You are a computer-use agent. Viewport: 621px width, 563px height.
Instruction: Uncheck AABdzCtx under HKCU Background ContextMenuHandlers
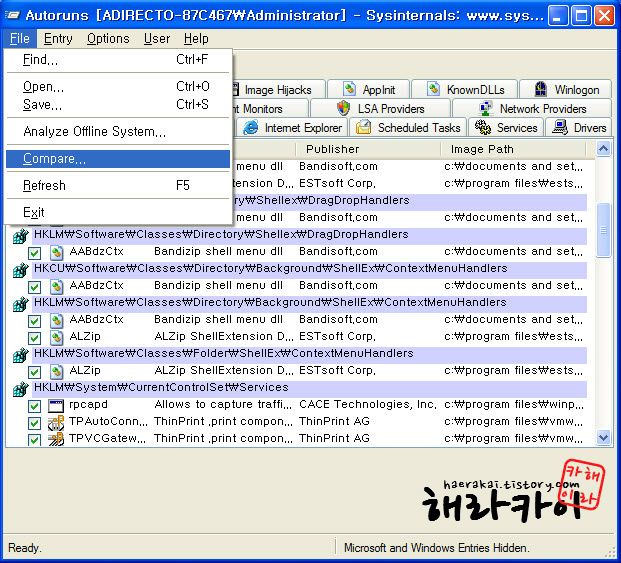coord(34,287)
